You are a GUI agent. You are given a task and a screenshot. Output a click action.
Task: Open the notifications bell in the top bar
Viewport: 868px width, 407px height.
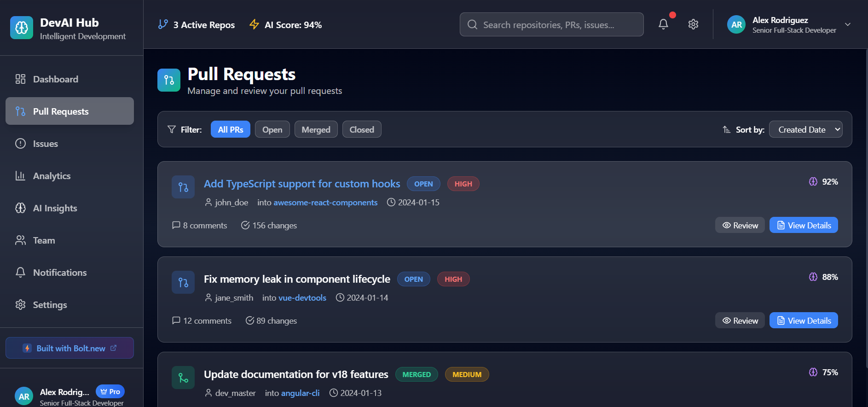point(663,24)
